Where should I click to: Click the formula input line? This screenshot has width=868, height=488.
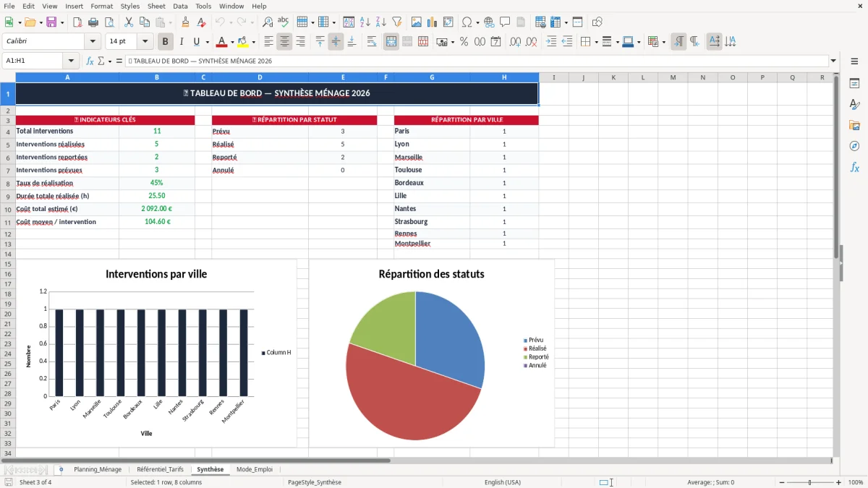coord(476,61)
